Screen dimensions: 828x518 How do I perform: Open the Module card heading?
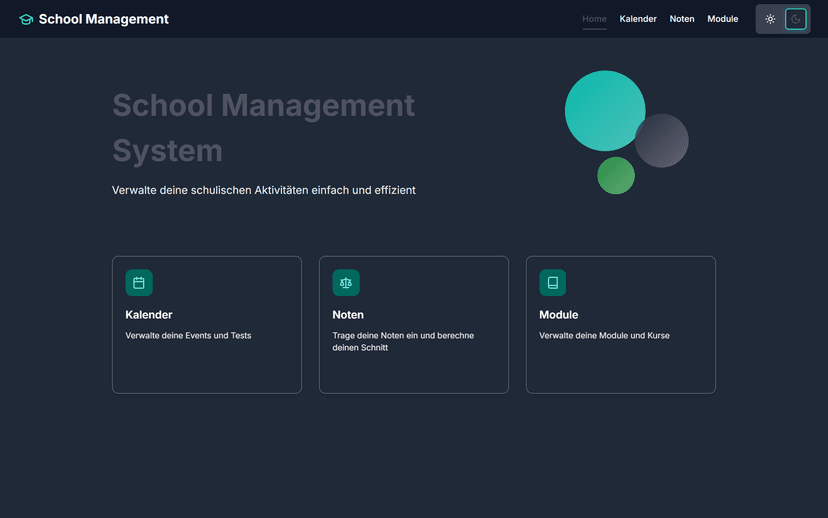point(559,315)
